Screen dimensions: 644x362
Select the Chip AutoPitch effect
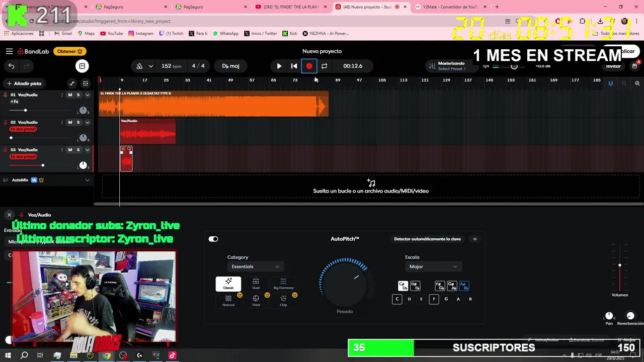click(x=283, y=301)
